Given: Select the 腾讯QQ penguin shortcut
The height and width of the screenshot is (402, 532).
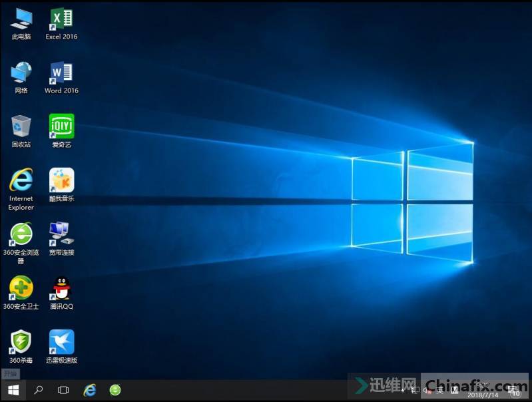Looking at the screenshot, I should [x=61, y=293].
